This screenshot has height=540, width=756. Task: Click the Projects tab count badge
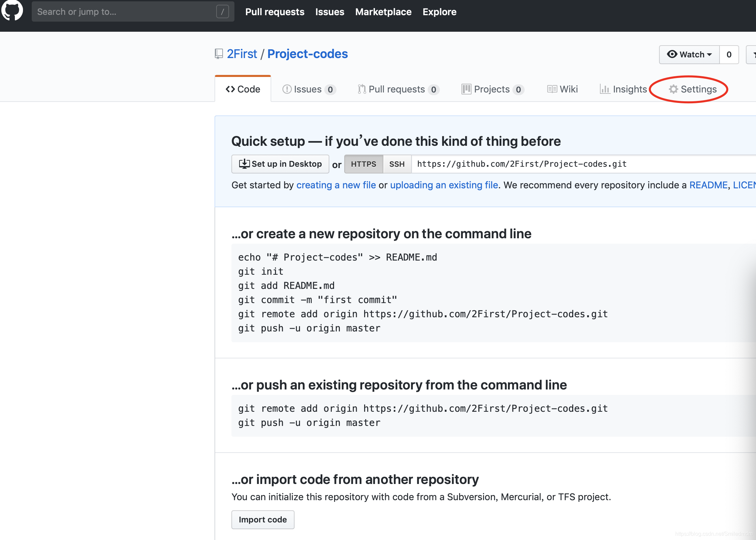pos(518,89)
